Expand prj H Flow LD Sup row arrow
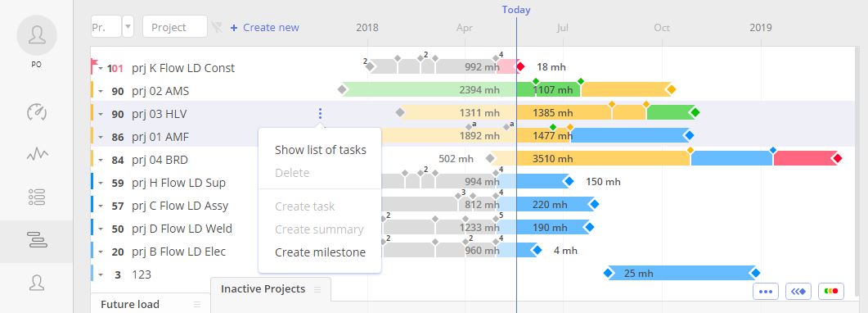 pos(101,183)
